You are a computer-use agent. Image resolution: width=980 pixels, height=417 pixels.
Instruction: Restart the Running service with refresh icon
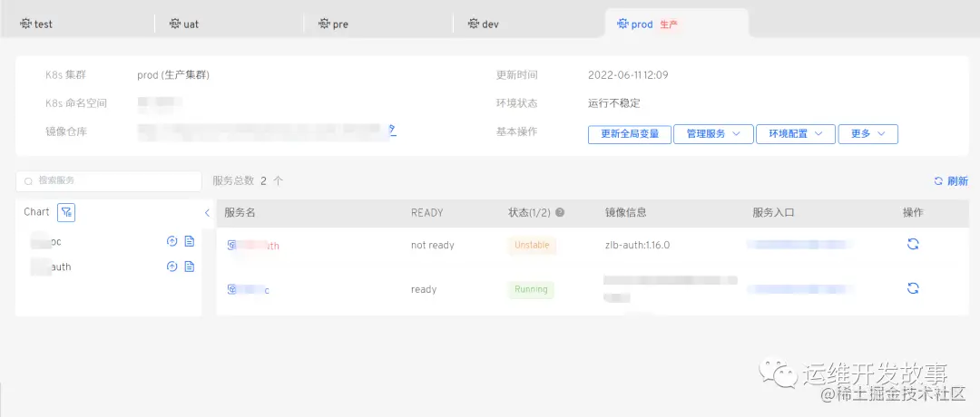(913, 287)
